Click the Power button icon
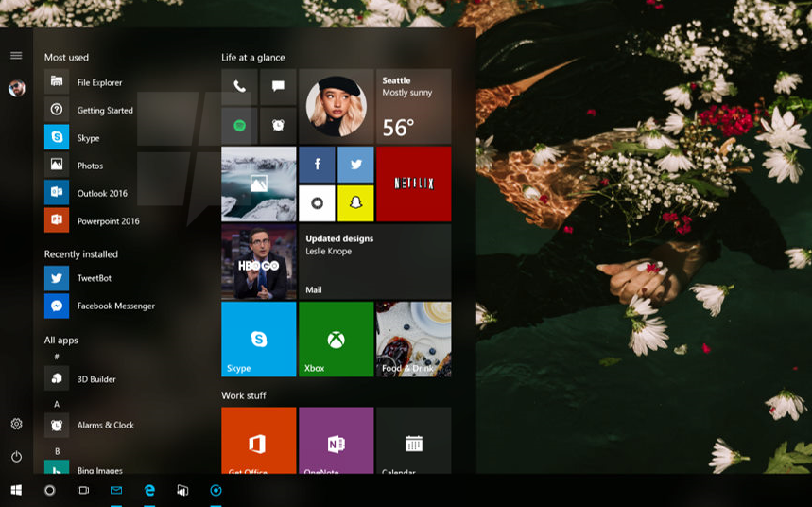The width and height of the screenshot is (812, 507). (16, 456)
